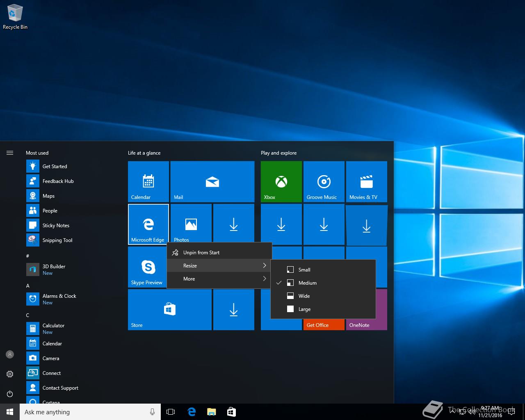Click the C letter header

[x=27, y=315]
